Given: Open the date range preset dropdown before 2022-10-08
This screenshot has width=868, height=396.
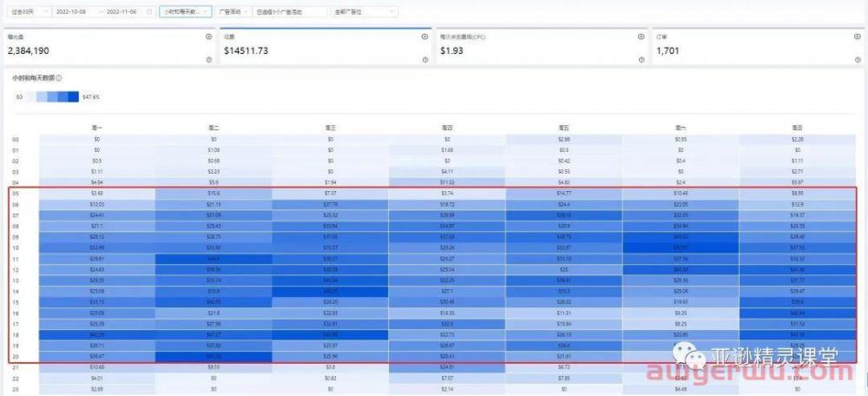Looking at the screenshot, I should click(x=30, y=11).
